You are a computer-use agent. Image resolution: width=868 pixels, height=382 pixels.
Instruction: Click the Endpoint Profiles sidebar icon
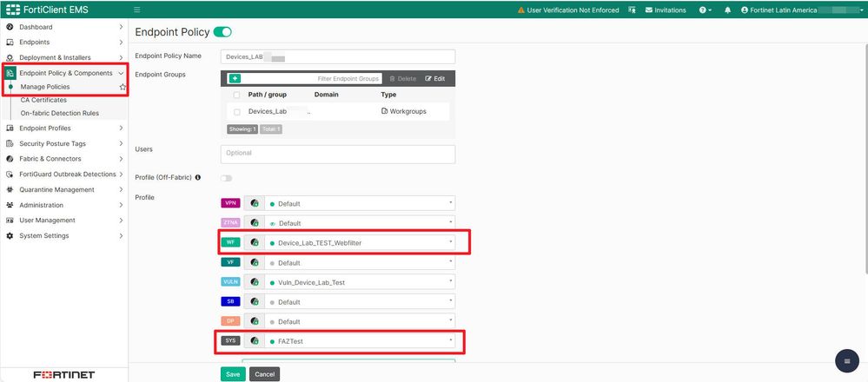click(10, 128)
